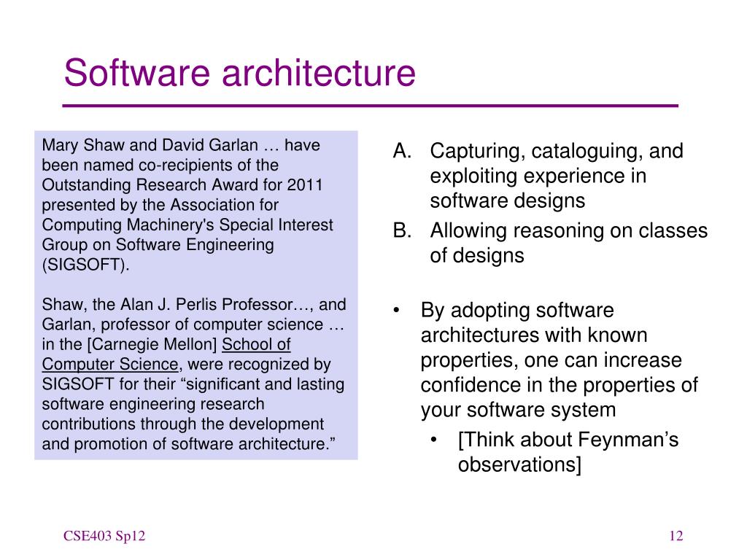Open the School of Computer Science link
Viewport: 747px width, 560px height.
coord(166,354)
